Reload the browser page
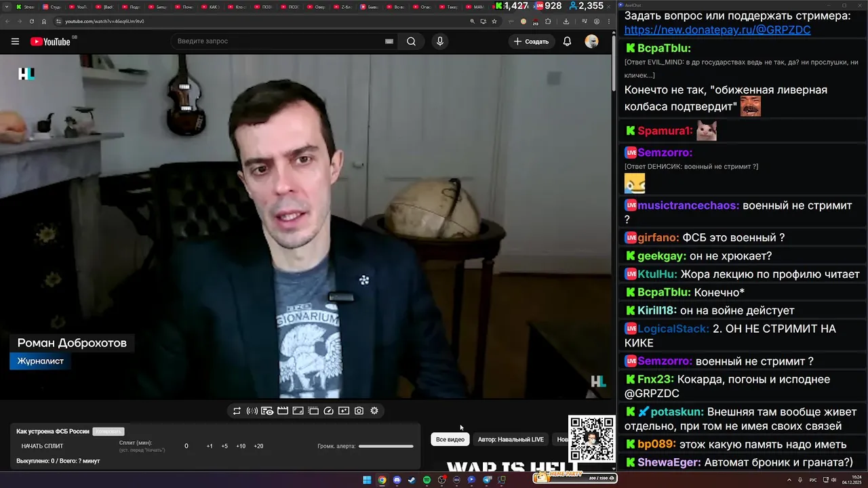This screenshot has width=868, height=488. point(31,21)
